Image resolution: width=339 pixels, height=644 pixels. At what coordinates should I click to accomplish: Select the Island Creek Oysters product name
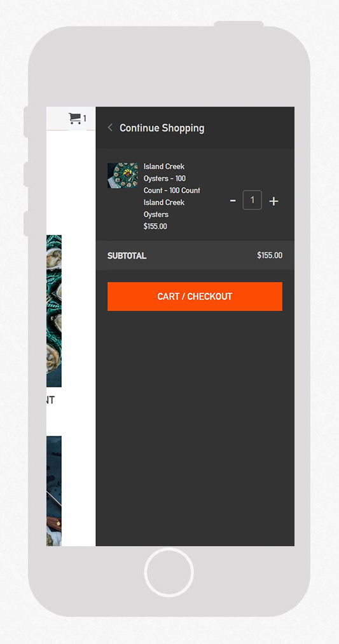click(x=172, y=190)
